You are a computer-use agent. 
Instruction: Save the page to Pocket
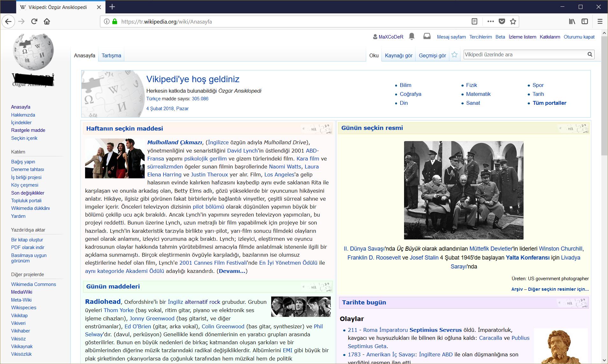502,21
